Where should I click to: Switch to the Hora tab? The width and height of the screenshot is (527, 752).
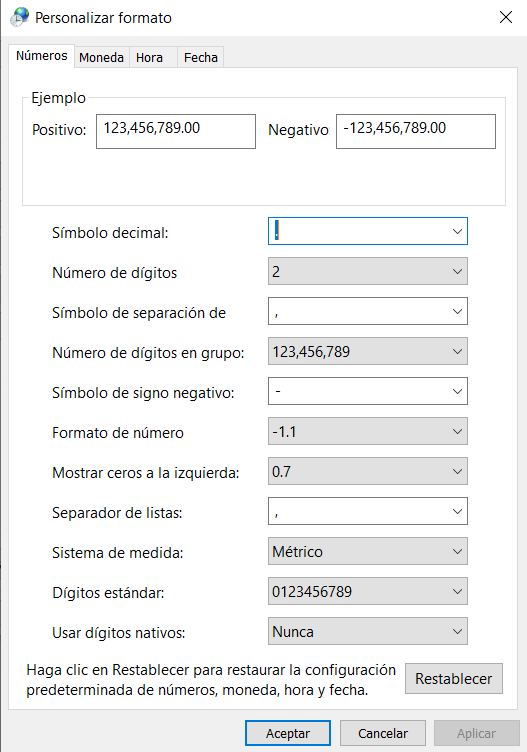coord(153,57)
